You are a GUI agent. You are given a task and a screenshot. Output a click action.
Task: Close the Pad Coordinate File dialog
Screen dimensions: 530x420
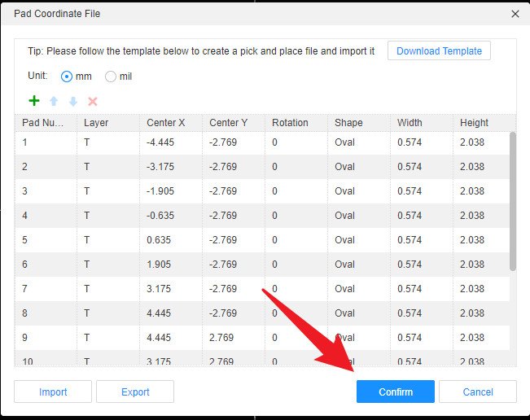pyautogui.click(x=515, y=14)
